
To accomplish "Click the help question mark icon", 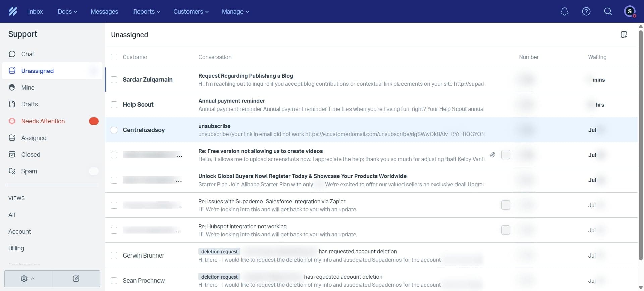I will pos(586,12).
